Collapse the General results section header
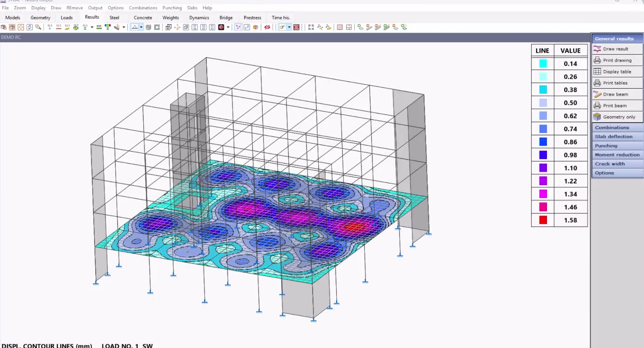Image resolution: width=644 pixels, height=348 pixels. pos(617,38)
